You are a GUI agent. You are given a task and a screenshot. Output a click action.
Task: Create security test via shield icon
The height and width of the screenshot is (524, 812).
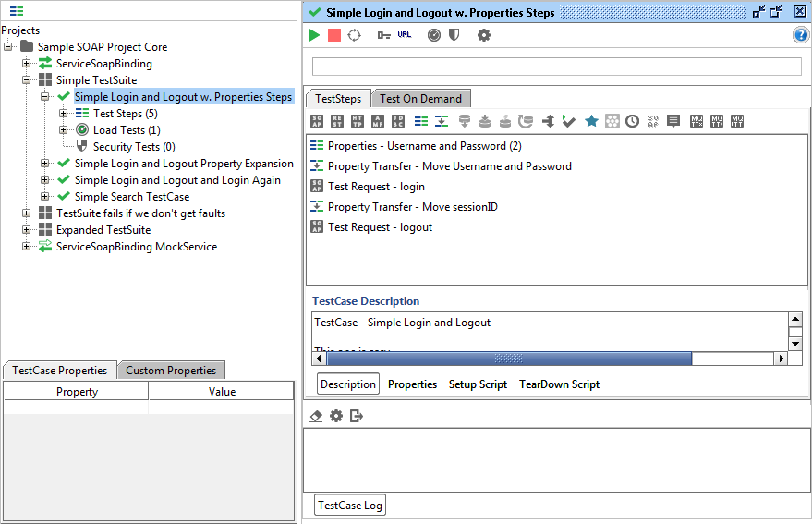coord(454,35)
